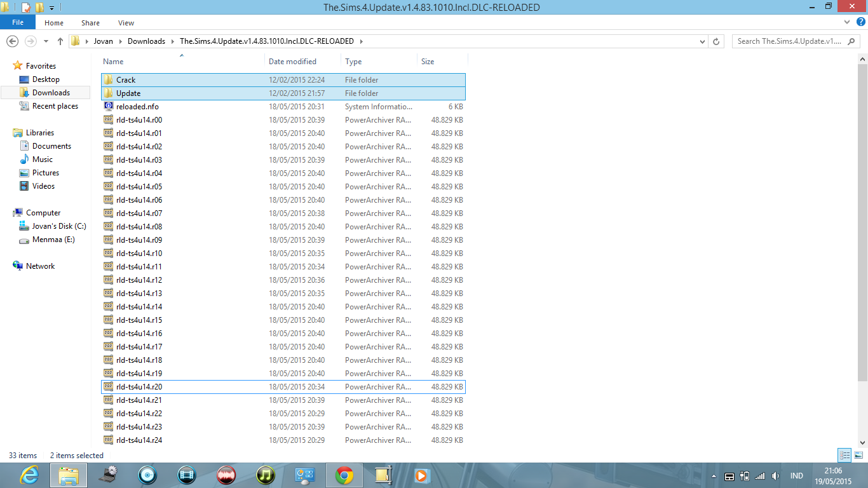Click the Forward navigation arrow
868x488 pixels.
coord(30,41)
